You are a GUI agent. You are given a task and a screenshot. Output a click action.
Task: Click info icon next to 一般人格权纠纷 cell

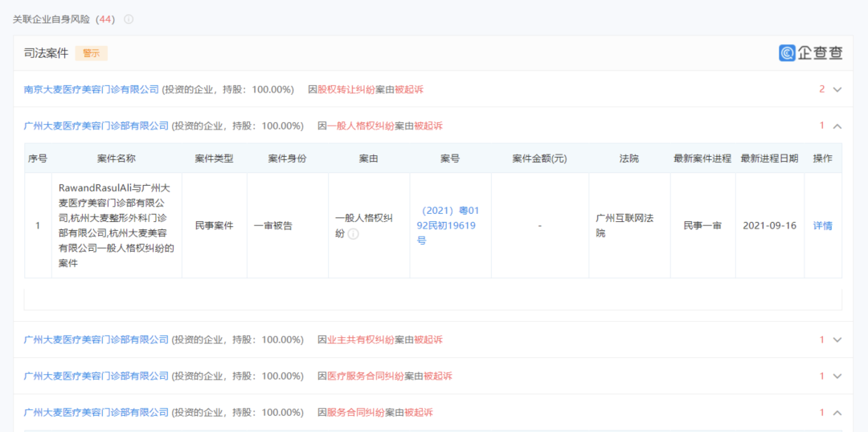coord(353,234)
